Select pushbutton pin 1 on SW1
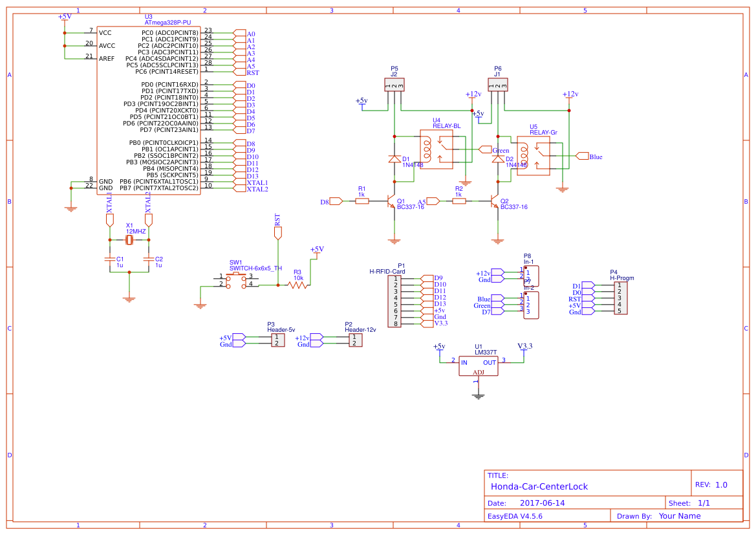756x535 pixels. pos(228,278)
